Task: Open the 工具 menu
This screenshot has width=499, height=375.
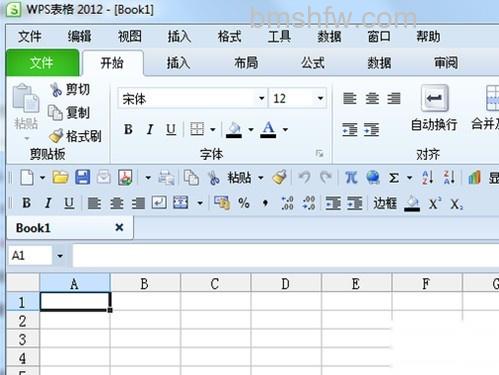Action: click(279, 36)
